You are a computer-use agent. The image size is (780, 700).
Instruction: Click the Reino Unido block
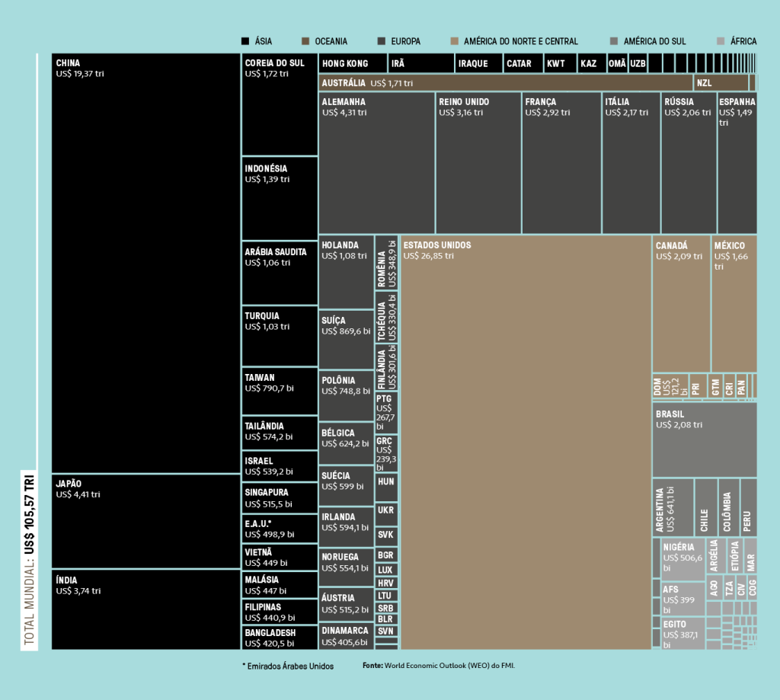point(478,163)
